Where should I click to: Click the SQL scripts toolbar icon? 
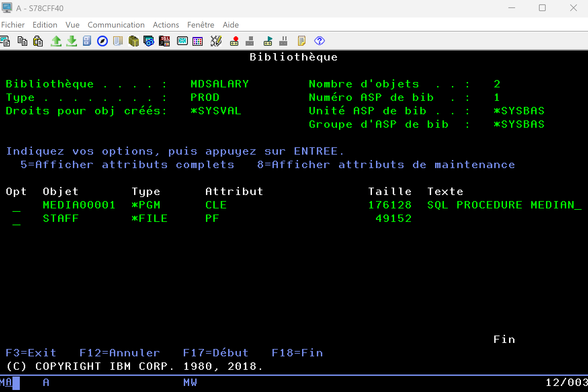(x=164, y=41)
